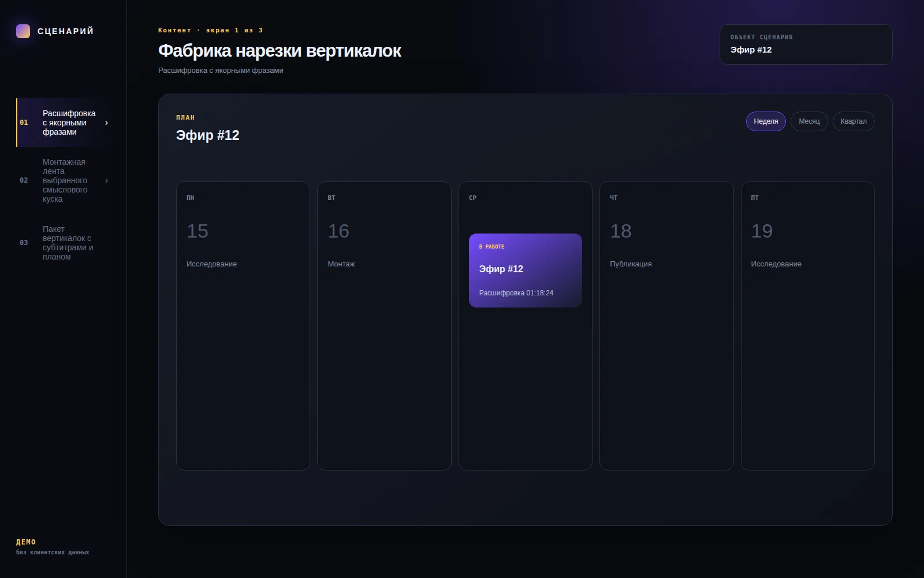
Task: Click без клиентских данных footer text
Action: click(53, 553)
